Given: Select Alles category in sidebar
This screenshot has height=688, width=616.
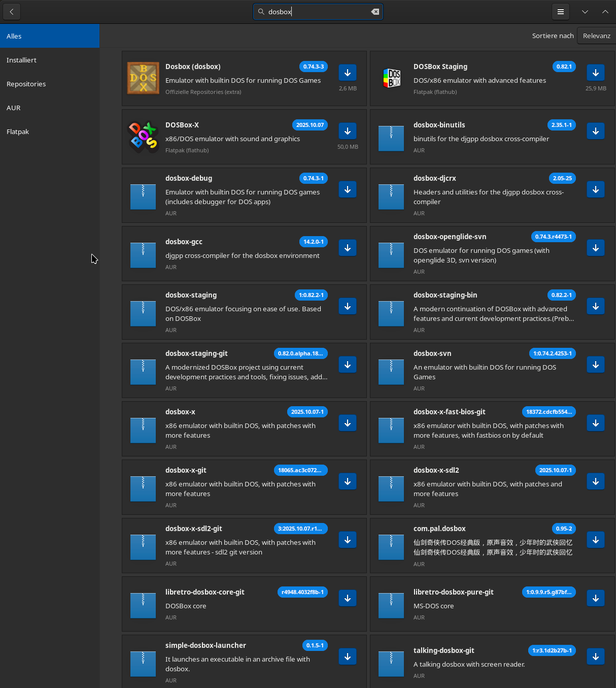Looking at the screenshot, I should [50, 36].
